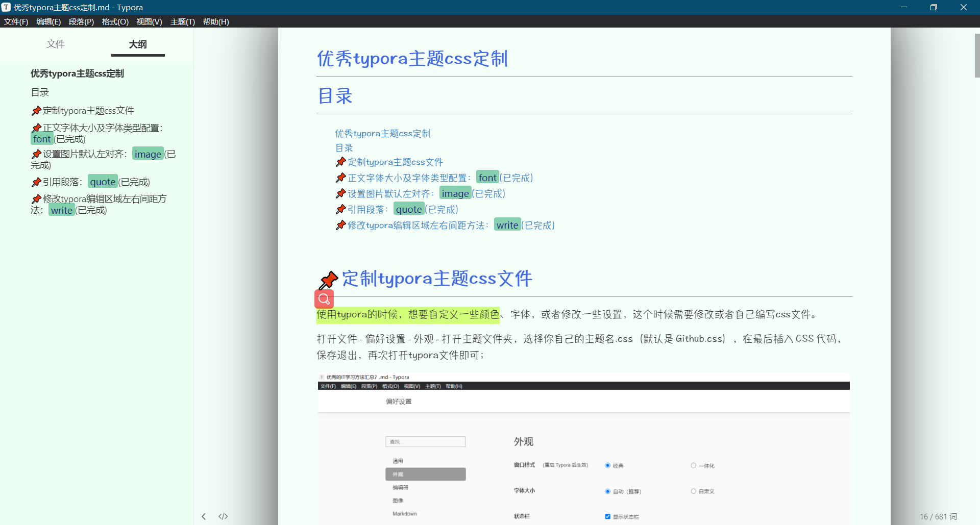Follow TOC link 目录

coord(344,148)
